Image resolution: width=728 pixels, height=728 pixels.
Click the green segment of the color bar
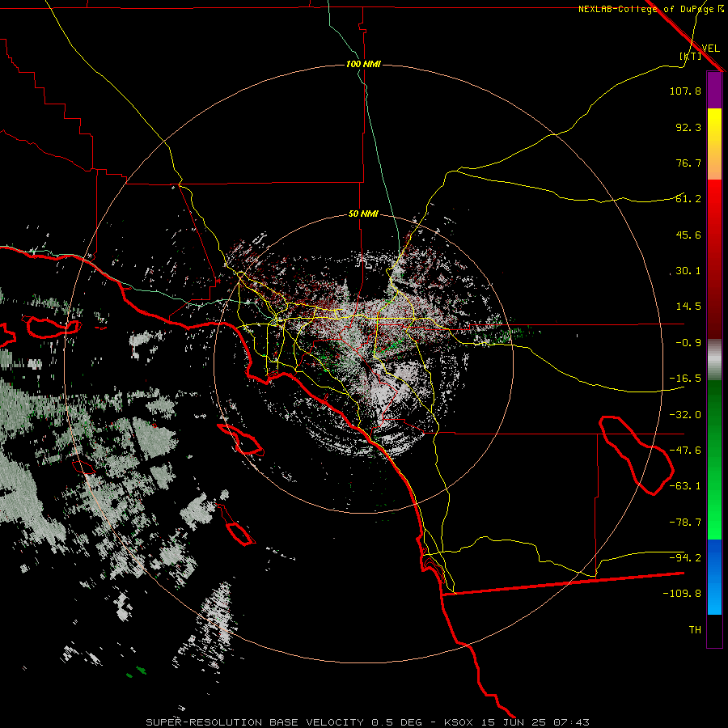714,459
